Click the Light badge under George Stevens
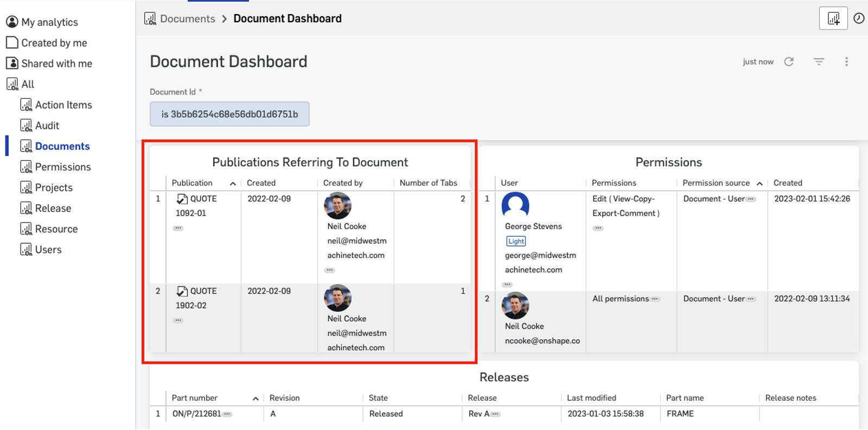The height and width of the screenshot is (430, 868). [516, 241]
